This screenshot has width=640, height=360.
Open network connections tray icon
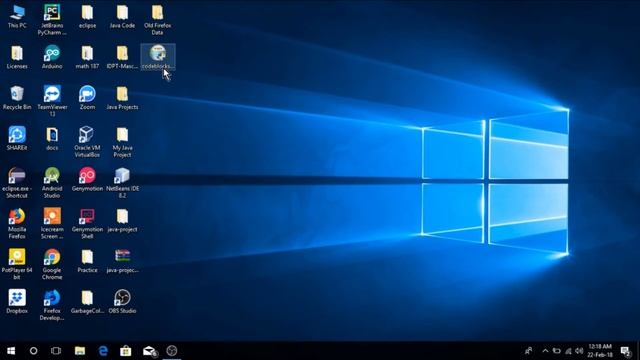point(568,351)
